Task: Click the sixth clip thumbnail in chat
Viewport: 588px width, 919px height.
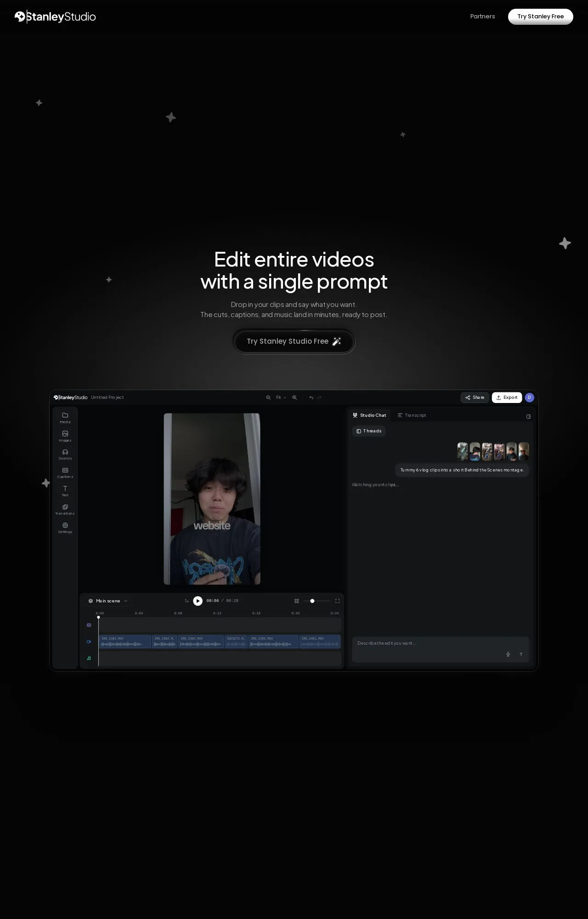Action: point(524,452)
